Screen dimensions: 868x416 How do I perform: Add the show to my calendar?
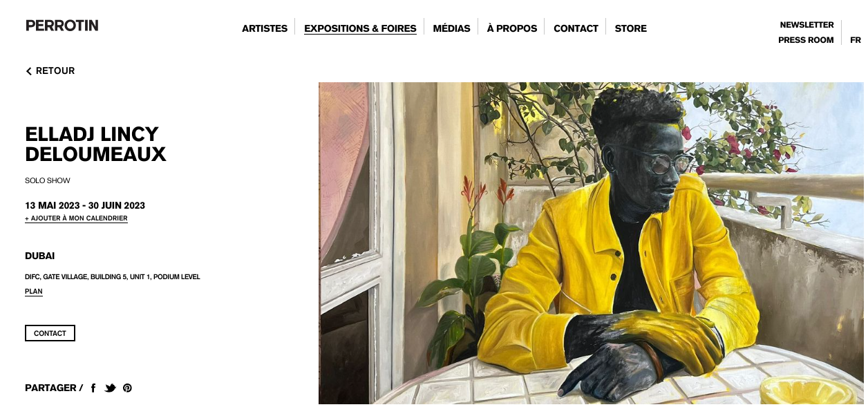point(76,218)
